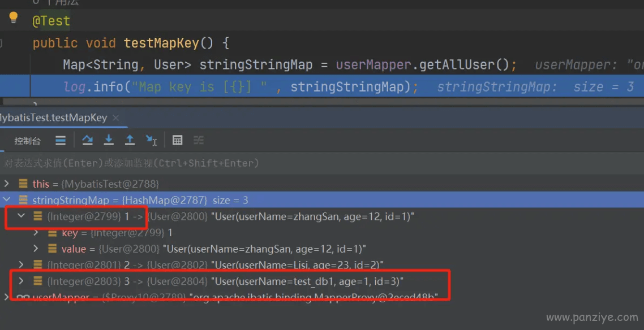This screenshot has width=644, height=330.
Task: Open the Evaluate Expression calculator icon
Action: (x=178, y=141)
